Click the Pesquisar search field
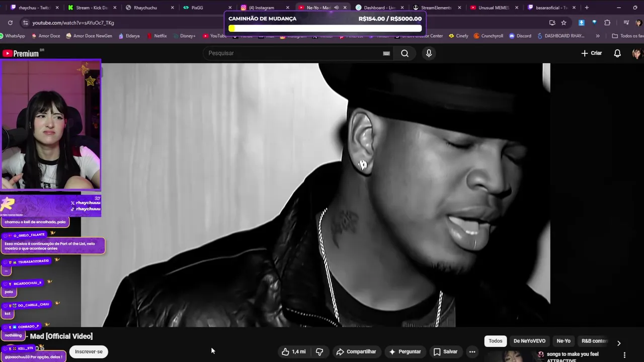Screen dimensions: 644x362 point(297,53)
